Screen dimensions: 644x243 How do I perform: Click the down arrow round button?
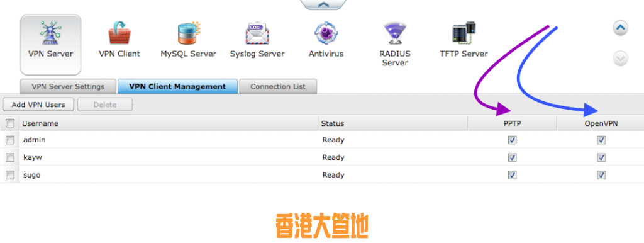pos(621,59)
